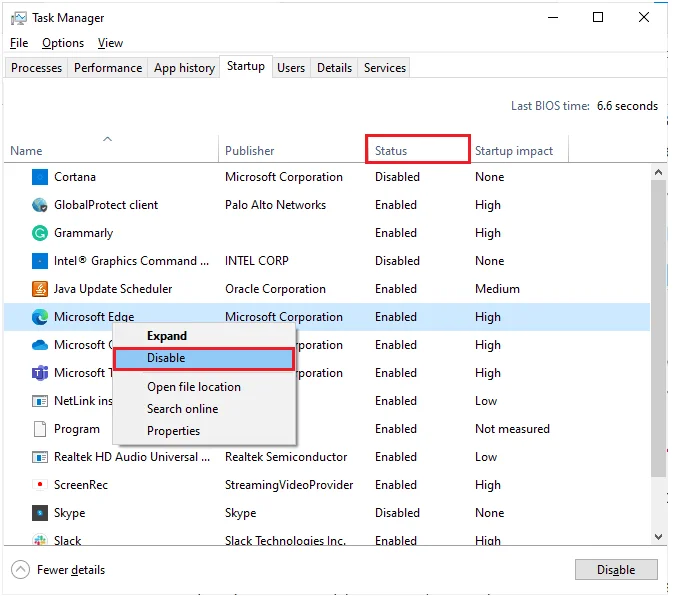This screenshot has height=597, width=673.
Task: Choose Disable in the context menu
Action: click(x=204, y=358)
